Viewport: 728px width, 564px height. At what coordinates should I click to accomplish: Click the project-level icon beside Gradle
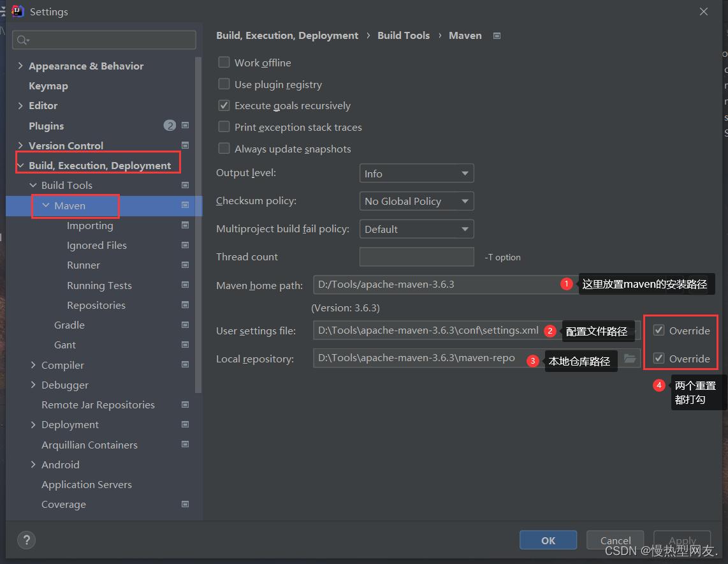coord(186,325)
